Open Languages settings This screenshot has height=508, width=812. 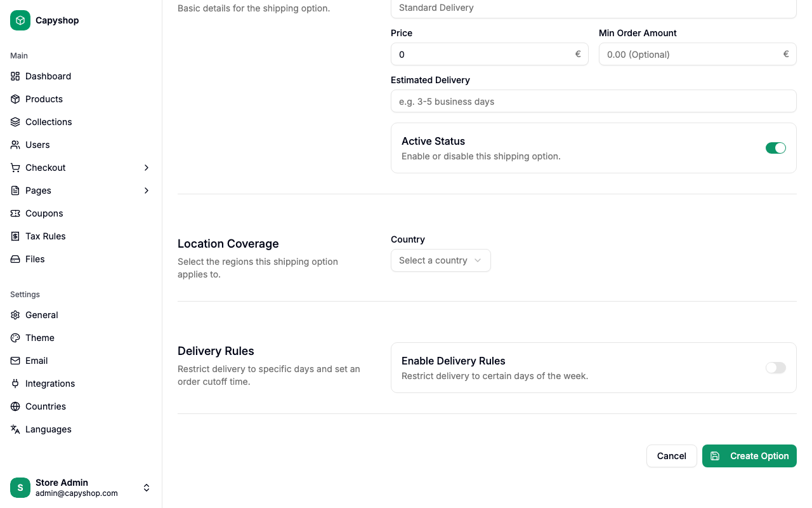pyautogui.click(x=81, y=429)
